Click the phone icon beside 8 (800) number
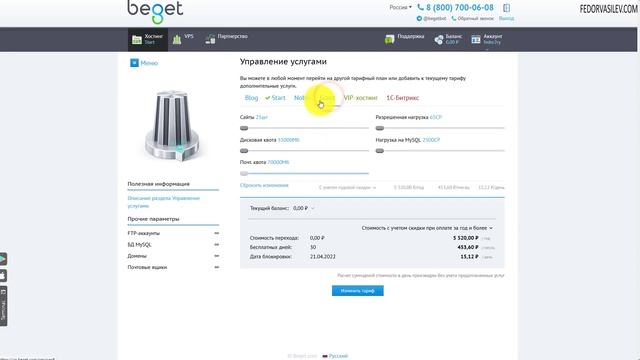 420,7
